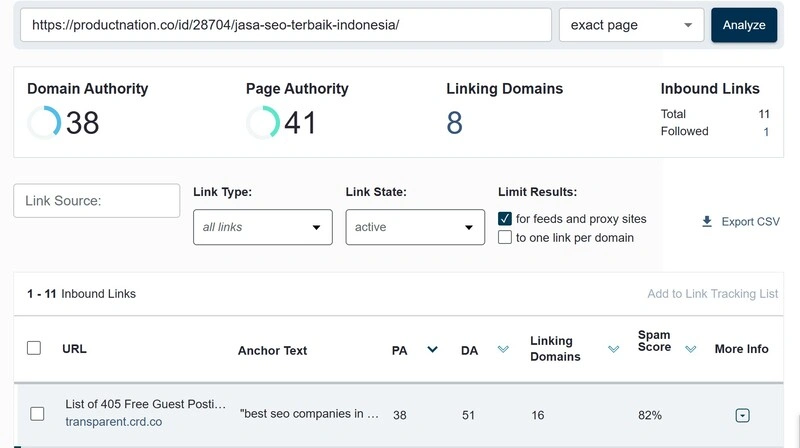
Task: Click the URL column header
Action: tap(74, 349)
